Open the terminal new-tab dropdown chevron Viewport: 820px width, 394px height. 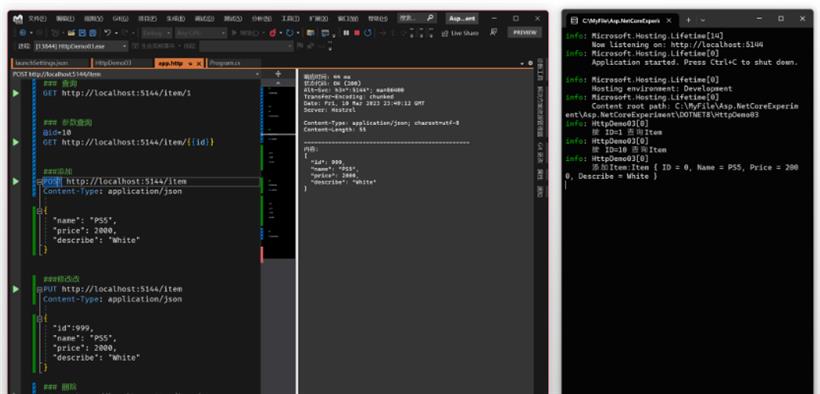(x=702, y=20)
